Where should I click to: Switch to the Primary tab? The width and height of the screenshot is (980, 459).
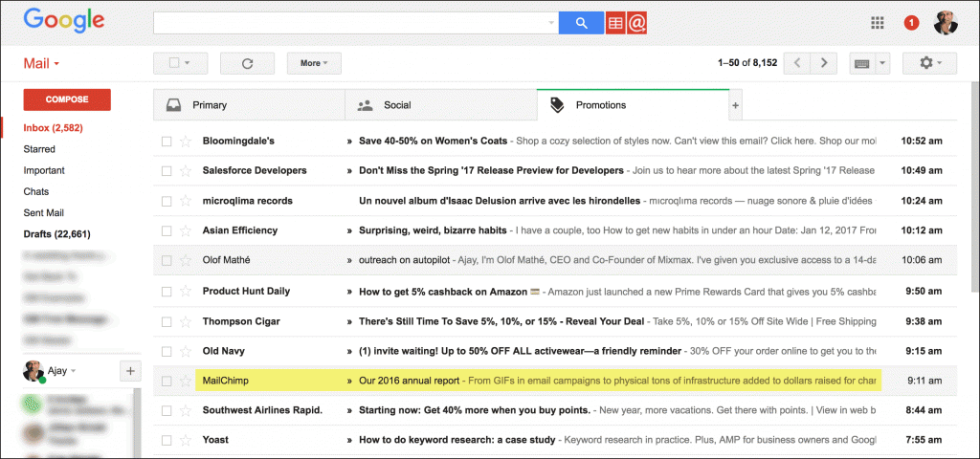coord(211,105)
